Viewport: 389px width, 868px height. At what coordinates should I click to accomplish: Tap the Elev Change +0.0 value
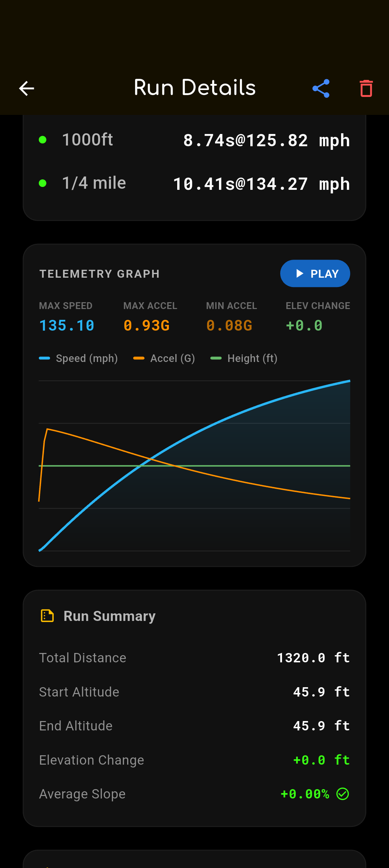coord(304,326)
